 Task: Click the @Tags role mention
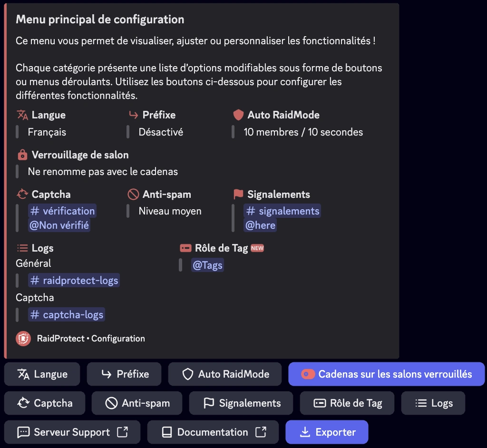[x=207, y=265]
